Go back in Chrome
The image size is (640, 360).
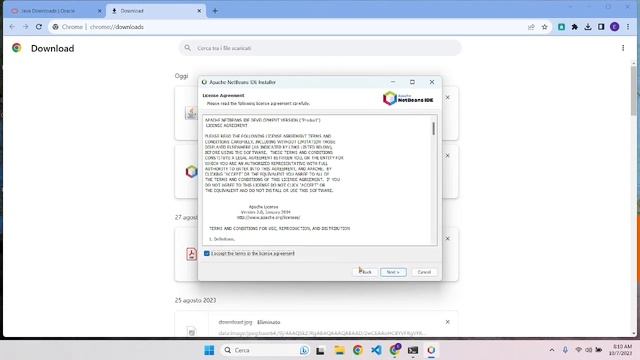[x=12, y=27]
